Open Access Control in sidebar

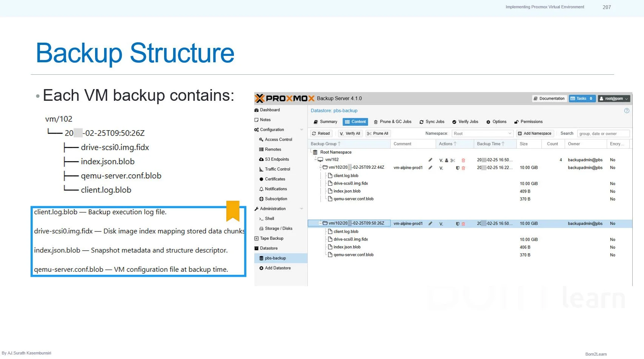275,140
